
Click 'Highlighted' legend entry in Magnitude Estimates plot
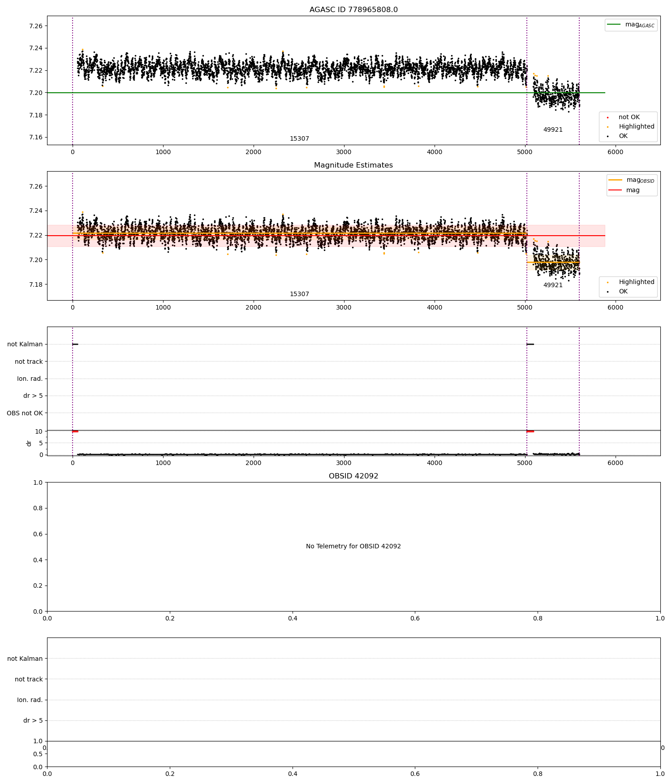click(x=631, y=282)
